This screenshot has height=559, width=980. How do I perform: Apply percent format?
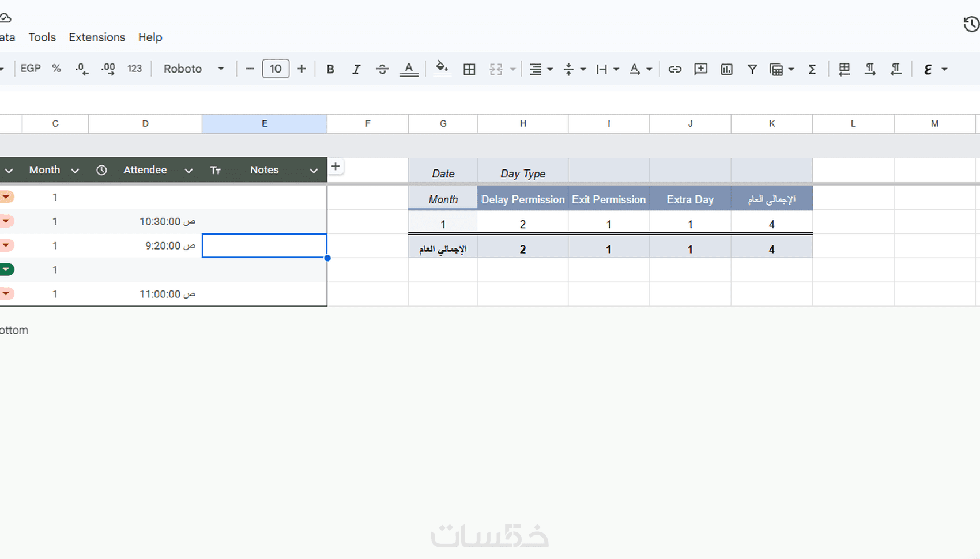(56, 69)
